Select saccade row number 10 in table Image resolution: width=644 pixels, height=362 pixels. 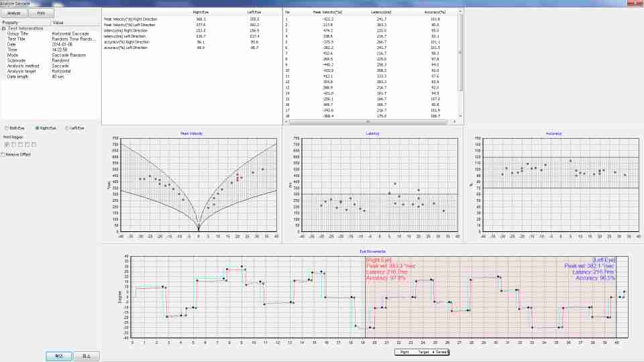(370, 70)
